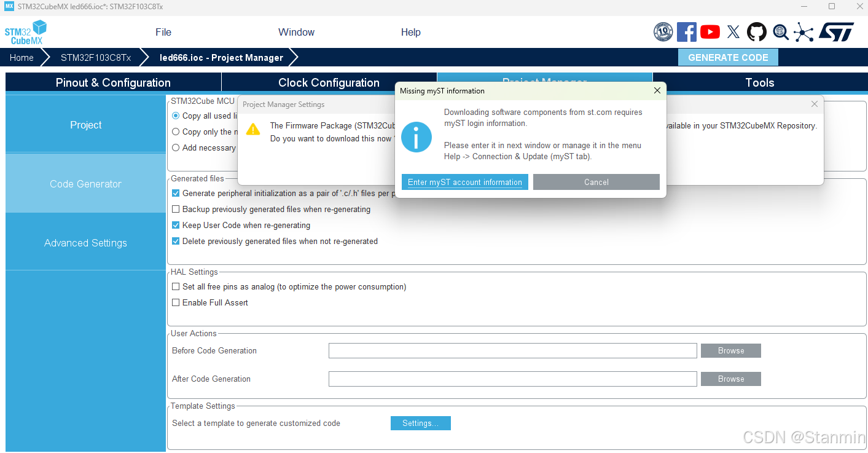868x453 pixels.
Task: Cancel the Missing myST information dialog
Action: [596, 182]
